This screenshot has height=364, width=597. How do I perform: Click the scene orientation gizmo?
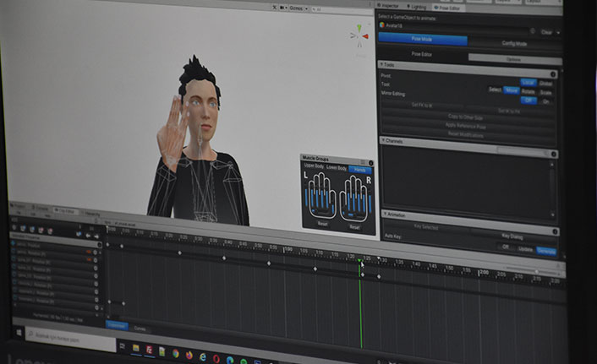tap(359, 35)
